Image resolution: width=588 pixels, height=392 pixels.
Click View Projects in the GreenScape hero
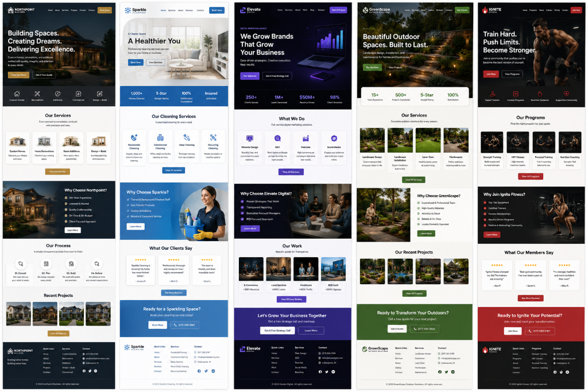coord(395,68)
